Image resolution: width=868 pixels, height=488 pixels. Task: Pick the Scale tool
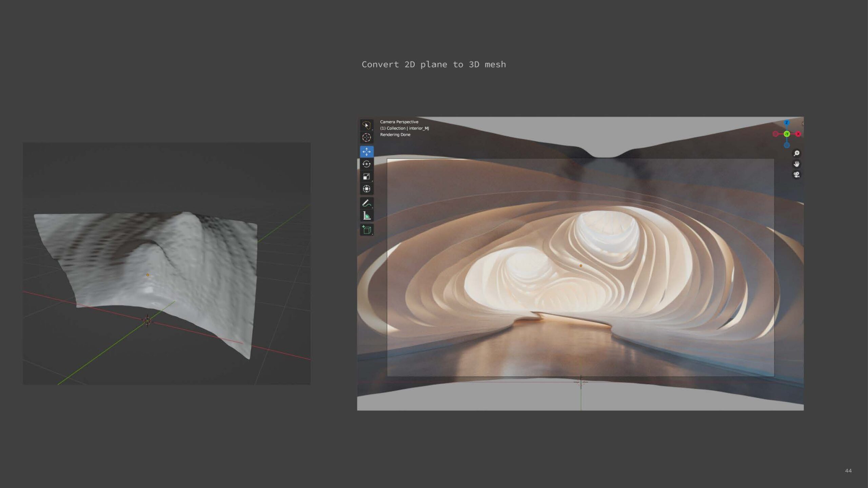pyautogui.click(x=367, y=177)
